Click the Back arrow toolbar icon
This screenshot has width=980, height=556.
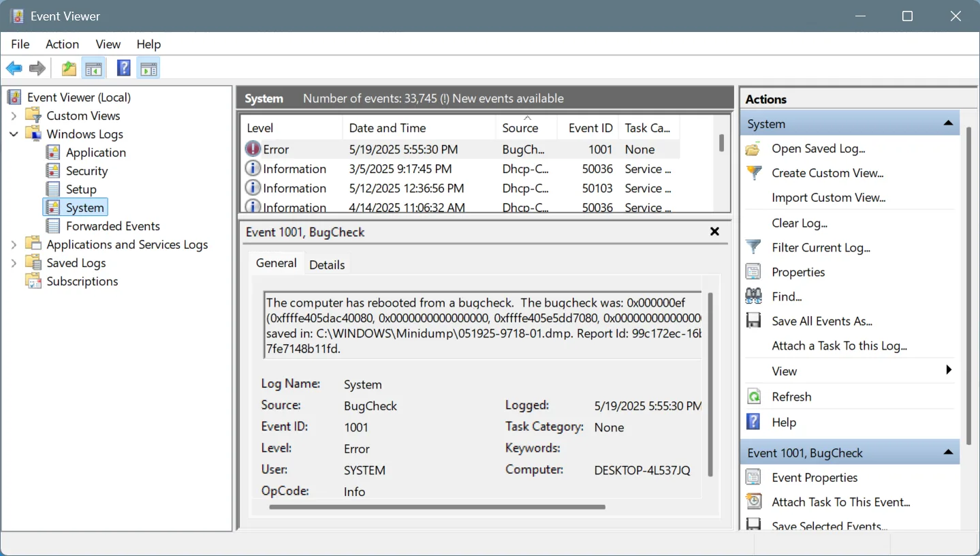(x=14, y=68)
